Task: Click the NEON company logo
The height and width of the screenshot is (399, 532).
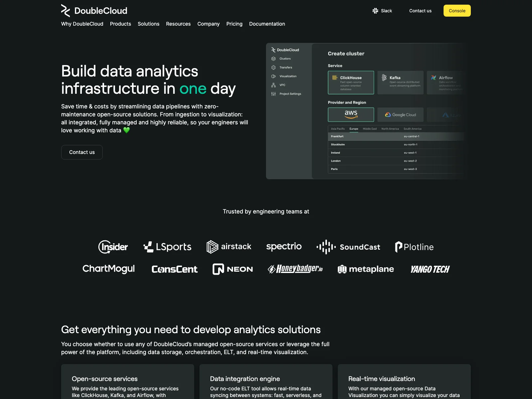Action: pyautogui.click(x=233, y=269)
